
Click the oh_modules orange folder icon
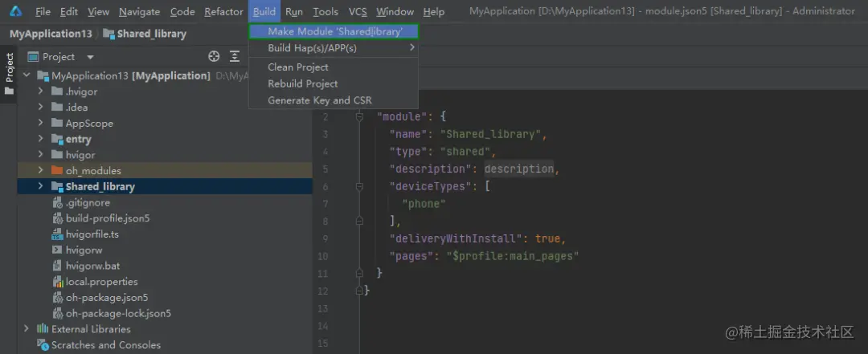click(x=57, y=170)
